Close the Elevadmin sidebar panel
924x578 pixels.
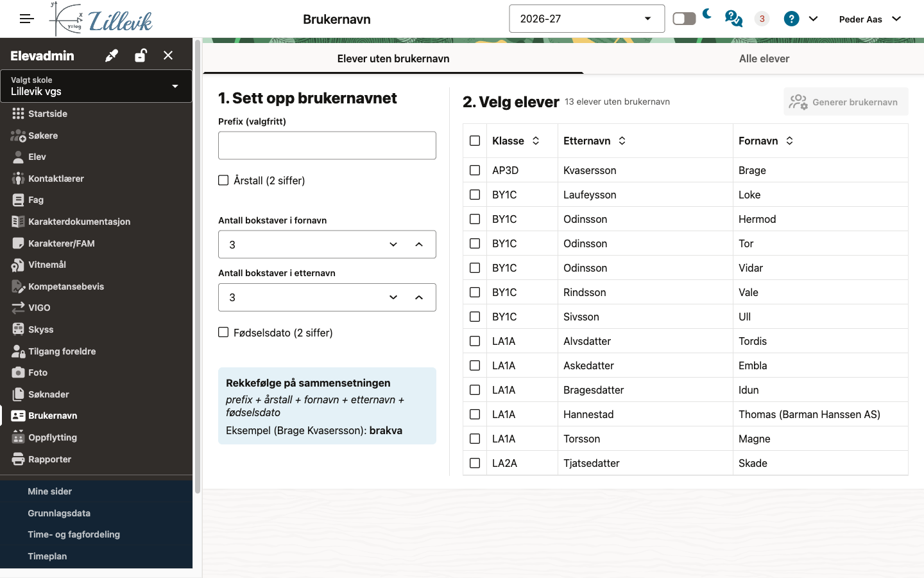168,55
